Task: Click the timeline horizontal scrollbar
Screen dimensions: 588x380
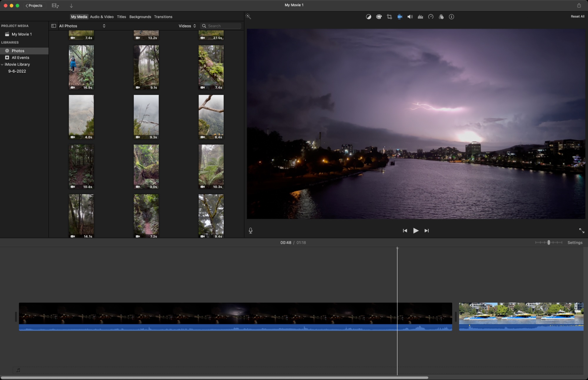Action: (214, 377)
